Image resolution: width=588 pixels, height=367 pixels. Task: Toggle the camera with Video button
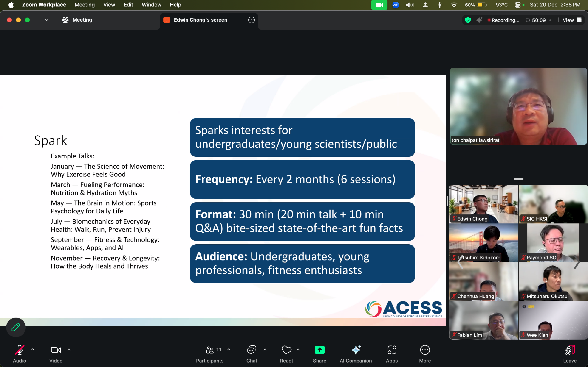pos(56,354)
